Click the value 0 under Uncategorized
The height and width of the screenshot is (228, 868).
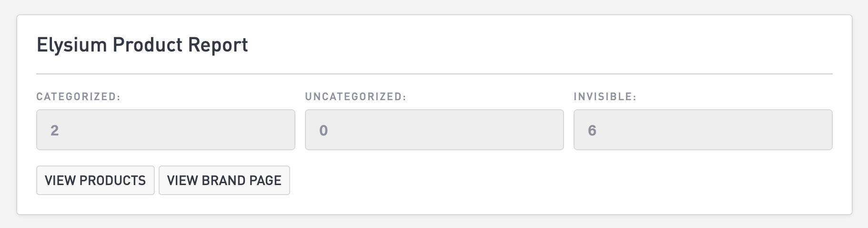pos(323,130)
